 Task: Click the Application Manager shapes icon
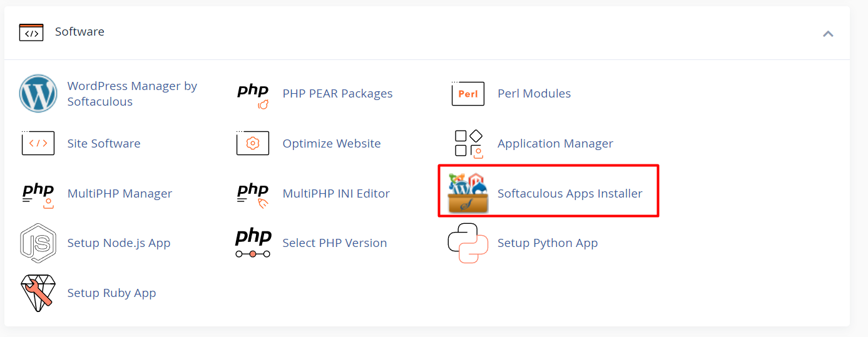[468, 143]
